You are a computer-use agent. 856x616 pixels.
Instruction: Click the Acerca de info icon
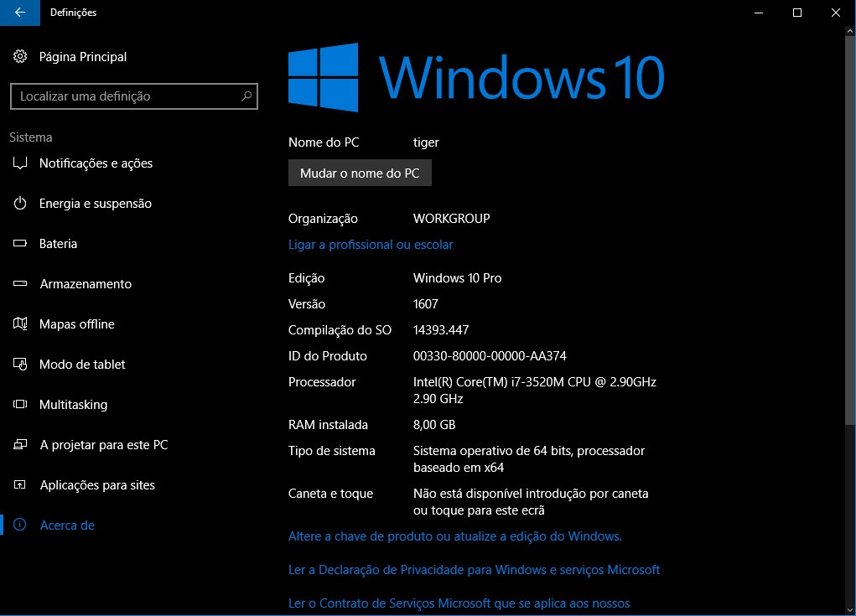click(x=20, y=525)
